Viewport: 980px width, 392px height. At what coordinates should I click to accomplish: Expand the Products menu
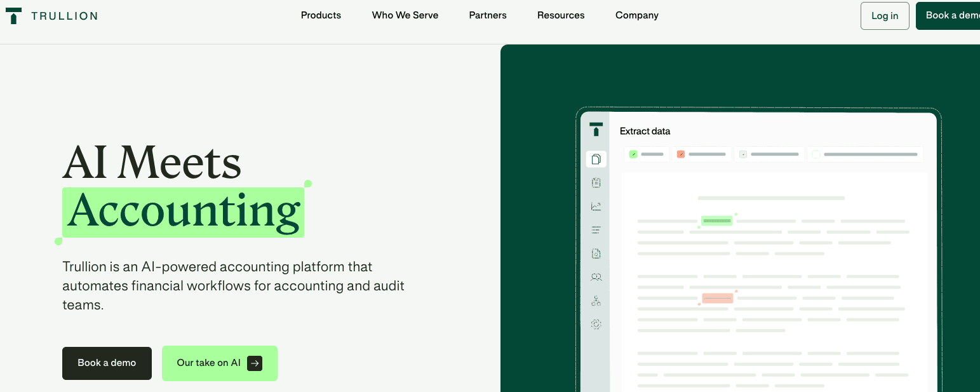[x=321, y=15]
